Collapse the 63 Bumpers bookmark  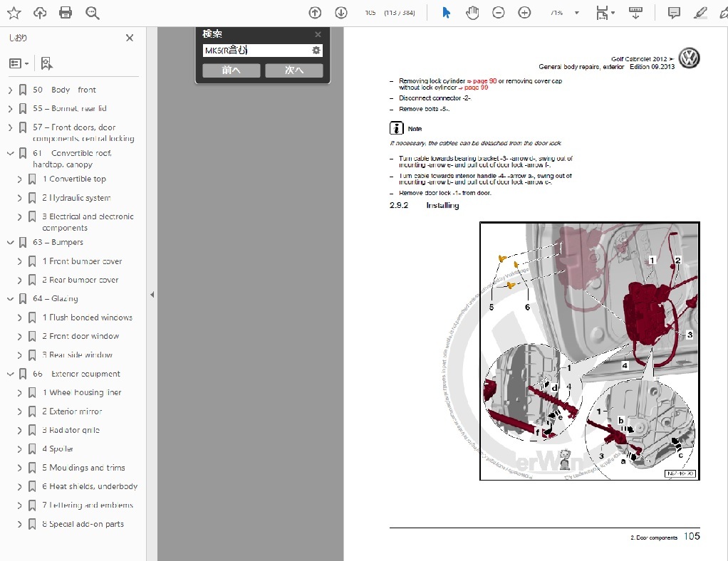click(10, 242)
